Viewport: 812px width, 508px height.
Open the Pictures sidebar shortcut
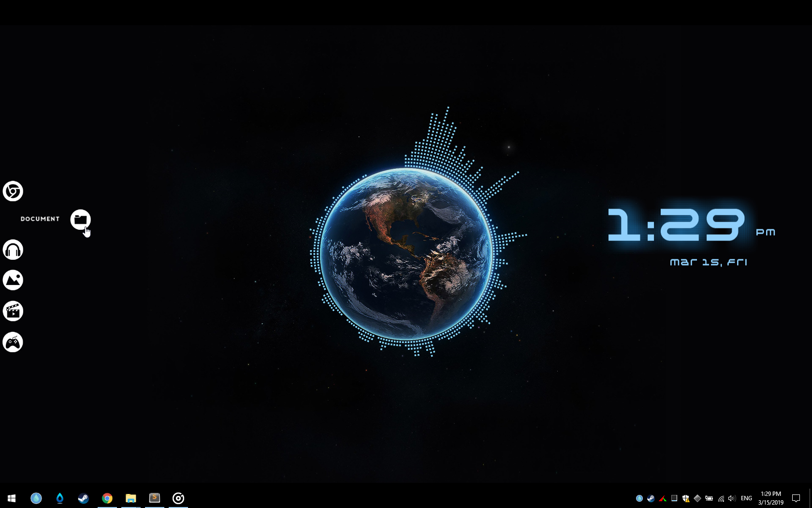point(13,280)
